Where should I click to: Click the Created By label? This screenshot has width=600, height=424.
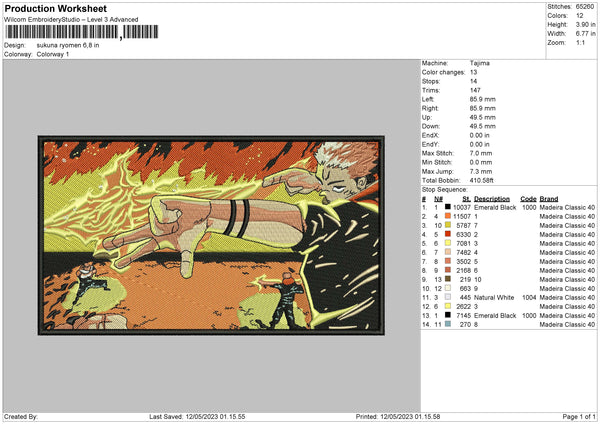coord(21,416)
